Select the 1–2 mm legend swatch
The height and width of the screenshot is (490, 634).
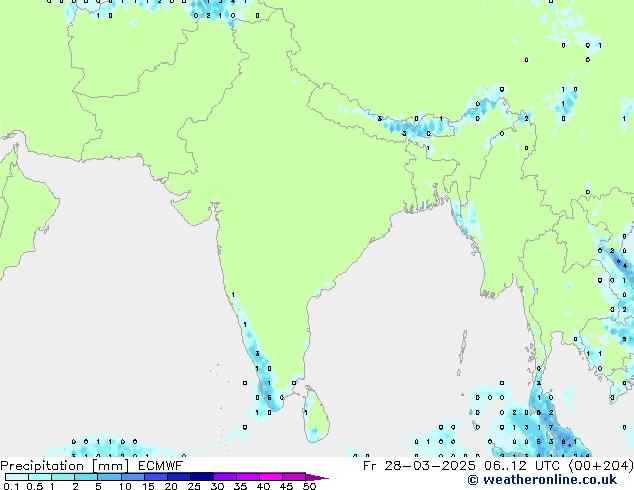pyautogui.click(x=63, y=477)
